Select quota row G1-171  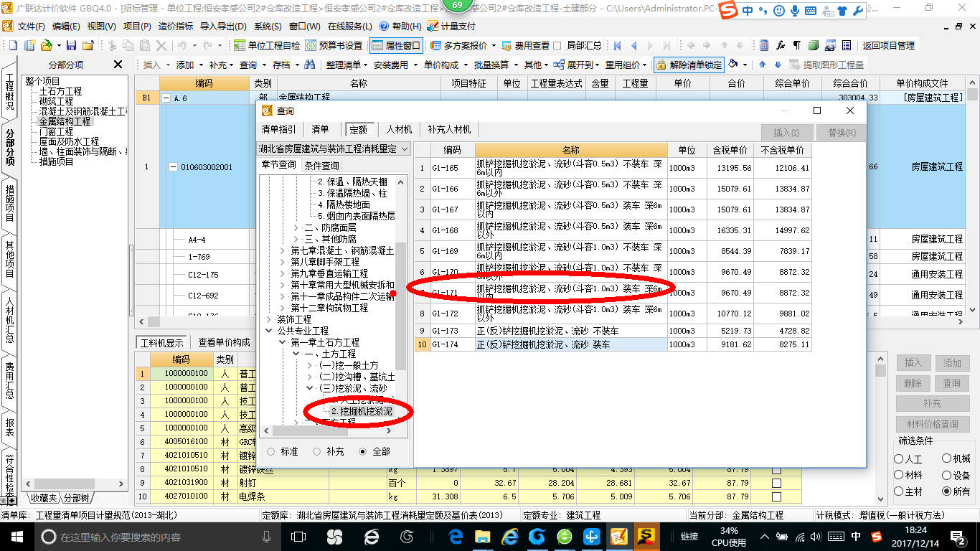click(x=613, y=293)
